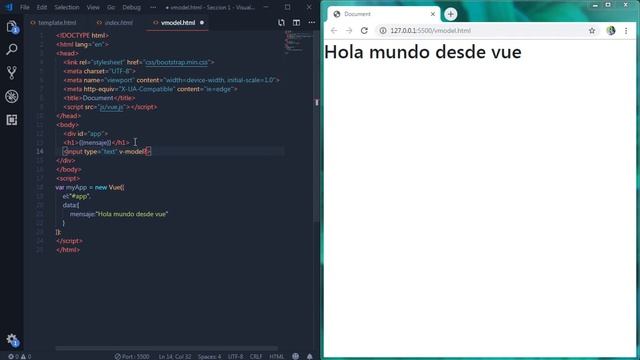The width and height of the screenshot is (640, 360).
Task: Click Ln 14, Col 32 in status bar
Action: (175, 356)
